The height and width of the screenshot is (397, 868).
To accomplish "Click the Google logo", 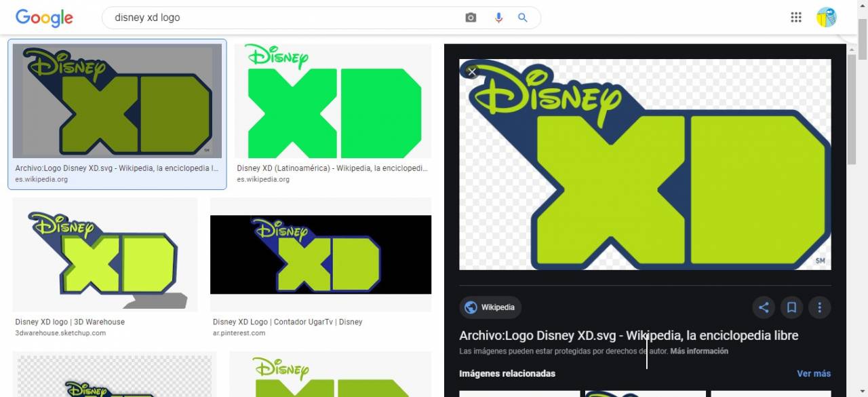I will 44,18.
